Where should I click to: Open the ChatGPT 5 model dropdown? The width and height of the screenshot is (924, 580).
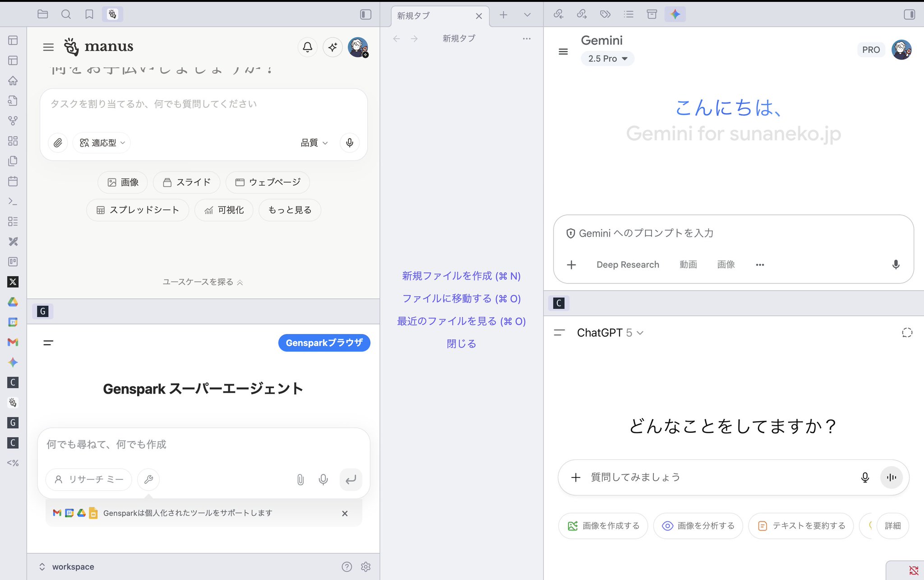610,333
